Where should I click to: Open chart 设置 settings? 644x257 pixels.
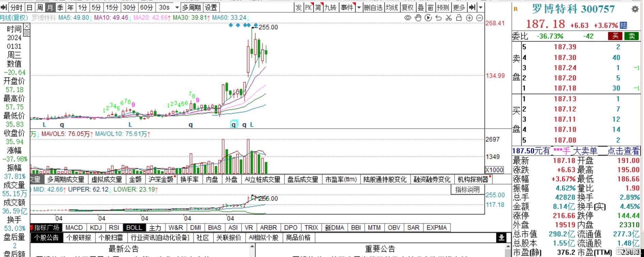point(211,7)
